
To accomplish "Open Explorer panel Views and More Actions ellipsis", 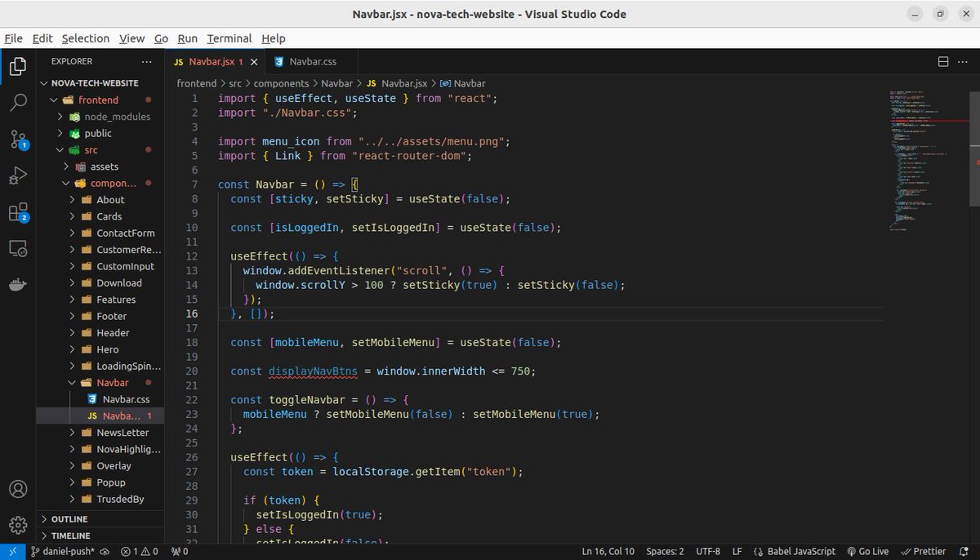I will (x=146, y=61).
